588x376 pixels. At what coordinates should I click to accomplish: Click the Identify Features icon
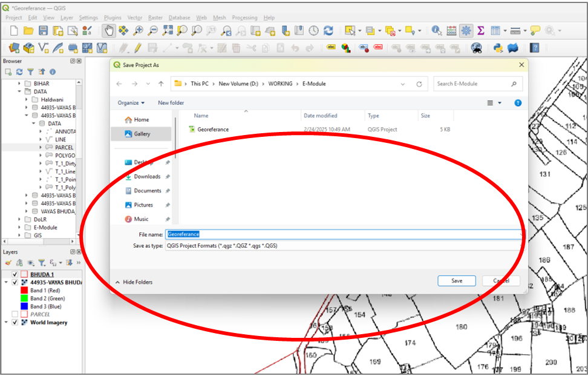point(437,30)
